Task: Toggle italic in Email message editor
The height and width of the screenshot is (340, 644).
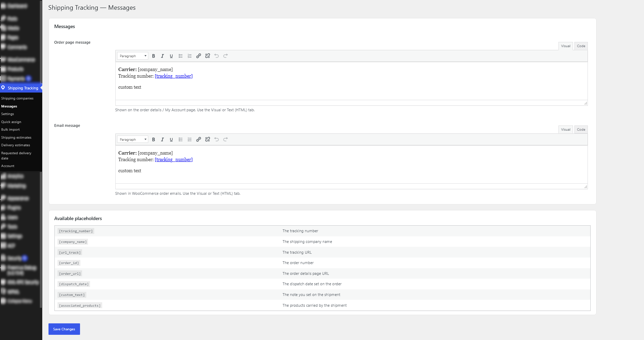Action: [x=162, y=139]
